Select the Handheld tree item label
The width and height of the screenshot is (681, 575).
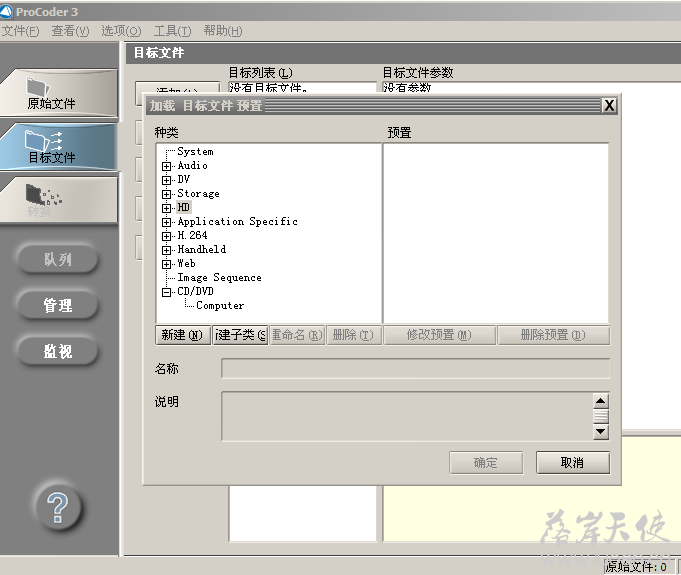click(x=202, y=249)
